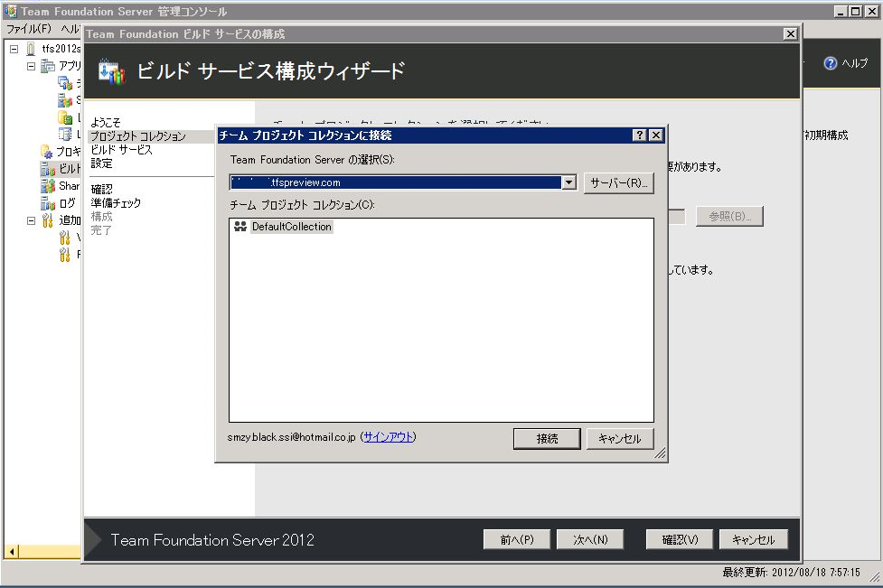Click the サーバー(R)... button
Screen dimensions: 883x588
pos(618,182)
